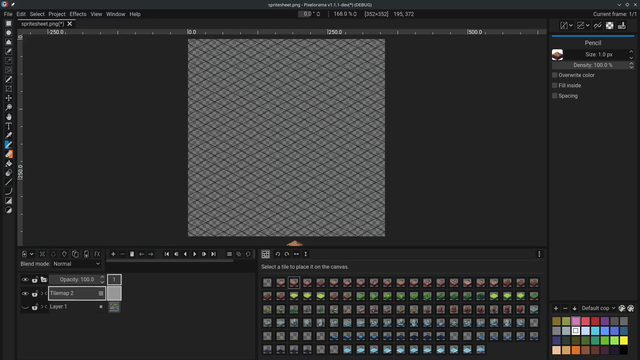
Task: Pick the black palette swatch
Action: click(x=624, y=350)
